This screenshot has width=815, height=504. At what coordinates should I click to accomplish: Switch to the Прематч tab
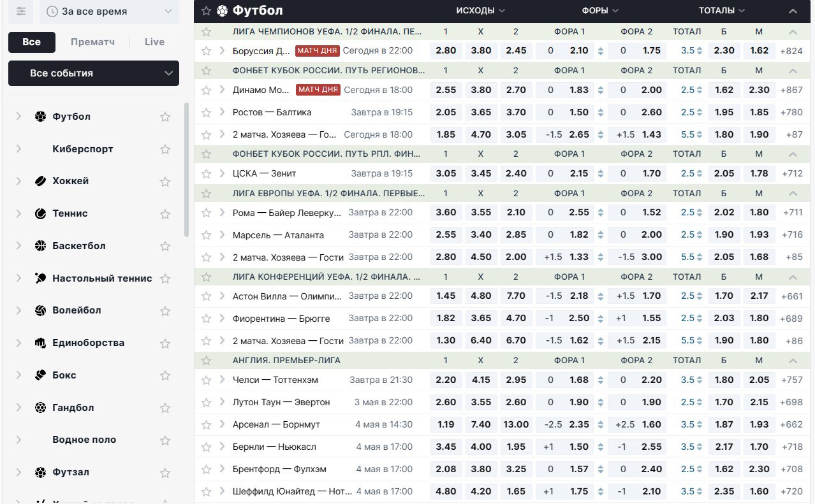coord(92,42)
